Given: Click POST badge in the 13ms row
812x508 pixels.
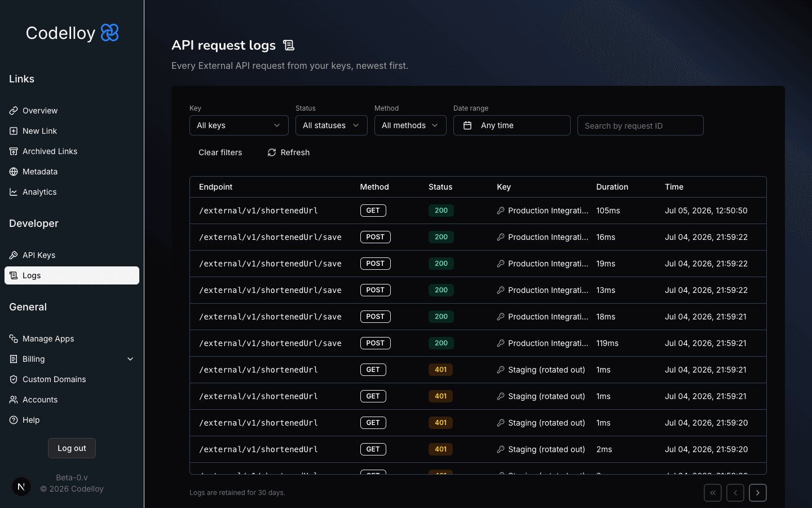Looking at the screenshot, I should coord(376,290).
